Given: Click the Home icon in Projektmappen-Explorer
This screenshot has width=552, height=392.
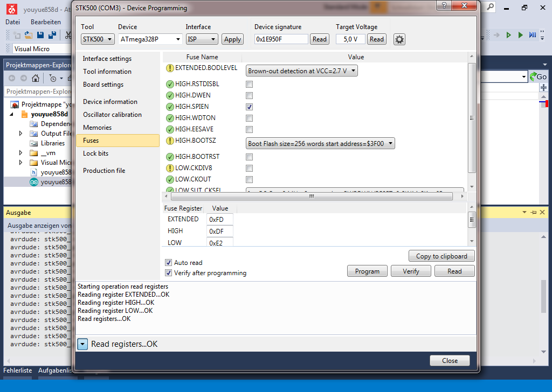Looking at the screenshot, I should point(35,79).
